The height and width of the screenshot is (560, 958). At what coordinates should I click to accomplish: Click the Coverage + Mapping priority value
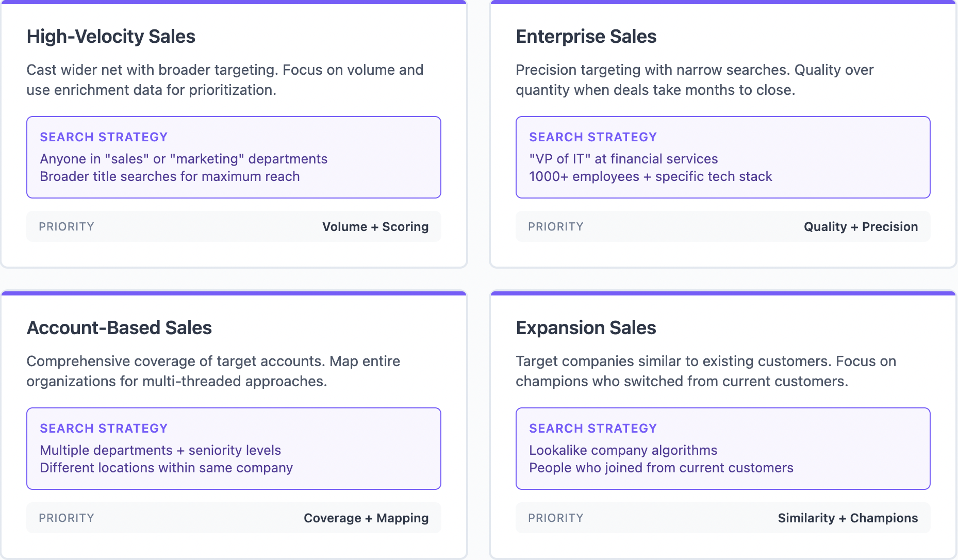(366, 518)
